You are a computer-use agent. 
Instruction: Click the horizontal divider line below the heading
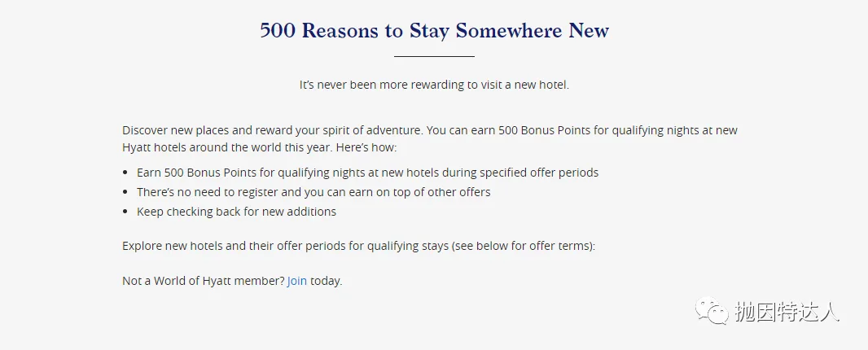pyautogui.click(x=435, y=56)
